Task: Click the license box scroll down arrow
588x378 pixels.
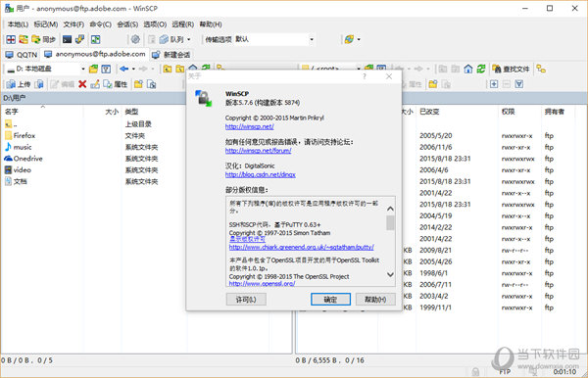Action: 390,274
